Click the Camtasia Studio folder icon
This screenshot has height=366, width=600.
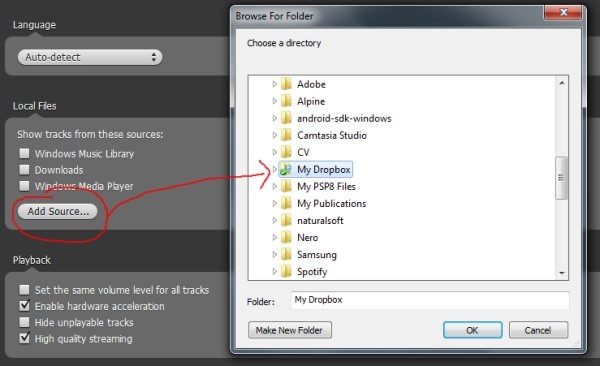(x=286, y=135)
